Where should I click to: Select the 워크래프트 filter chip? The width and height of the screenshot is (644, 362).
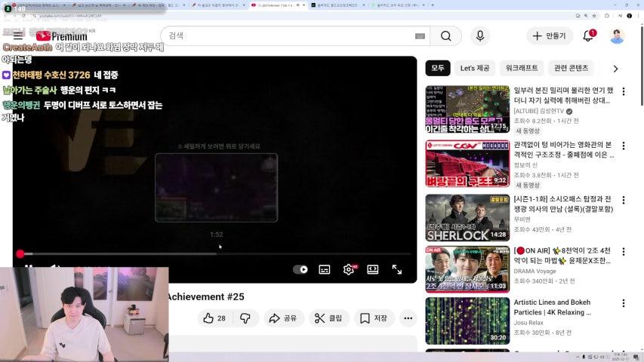(x=521, y=68)
